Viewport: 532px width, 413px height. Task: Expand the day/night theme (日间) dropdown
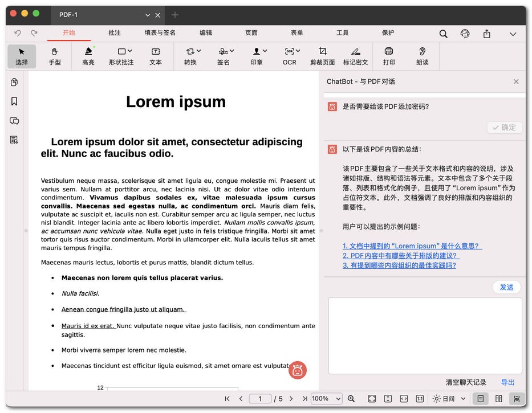click(x=449, y=398)
